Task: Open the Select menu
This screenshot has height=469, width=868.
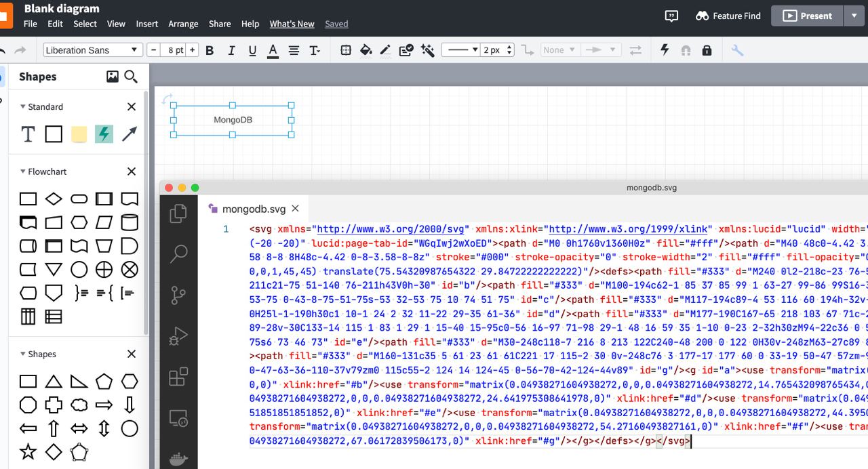Action: click(x=85, y=24)
